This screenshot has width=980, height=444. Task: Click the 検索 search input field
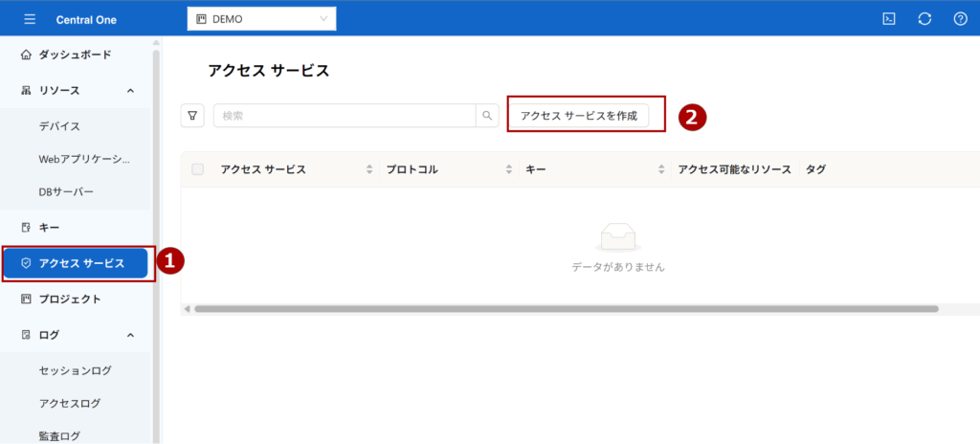pos(345,116)
